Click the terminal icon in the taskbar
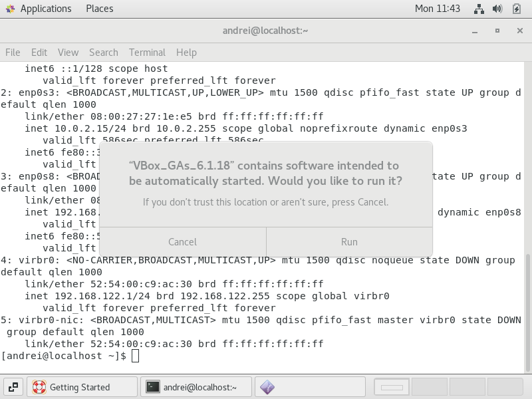 pos(153,387)
